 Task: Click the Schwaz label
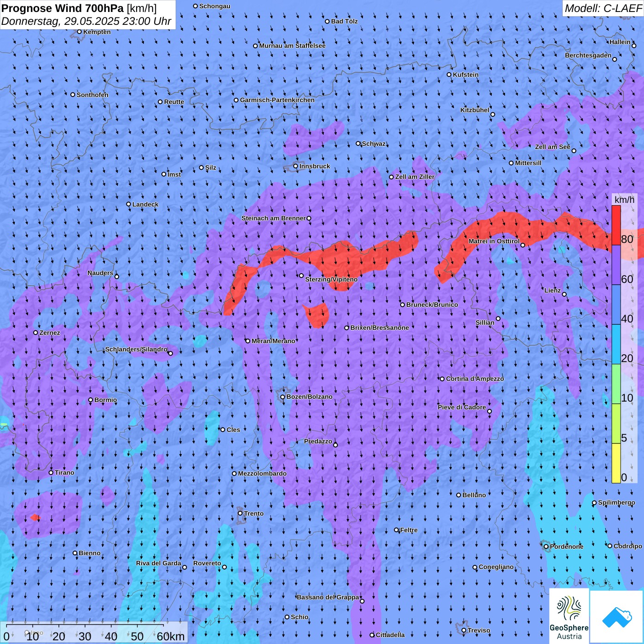pos(374,144)
